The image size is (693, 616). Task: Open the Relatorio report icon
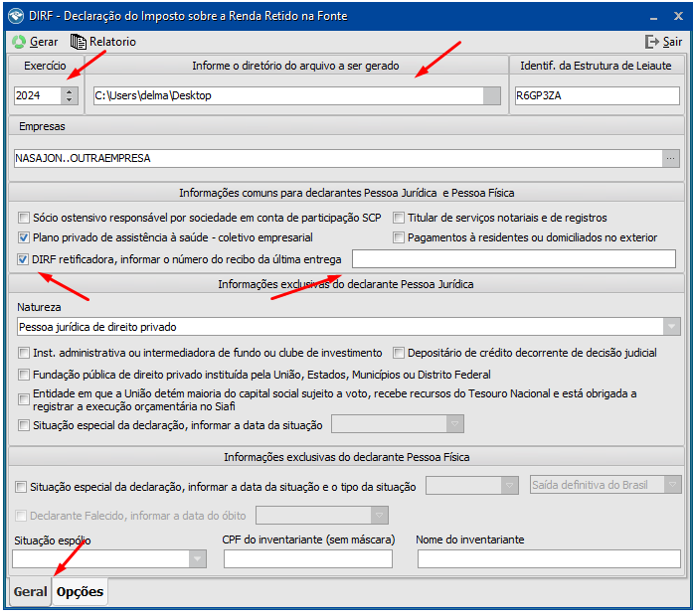tap(79, 42)
